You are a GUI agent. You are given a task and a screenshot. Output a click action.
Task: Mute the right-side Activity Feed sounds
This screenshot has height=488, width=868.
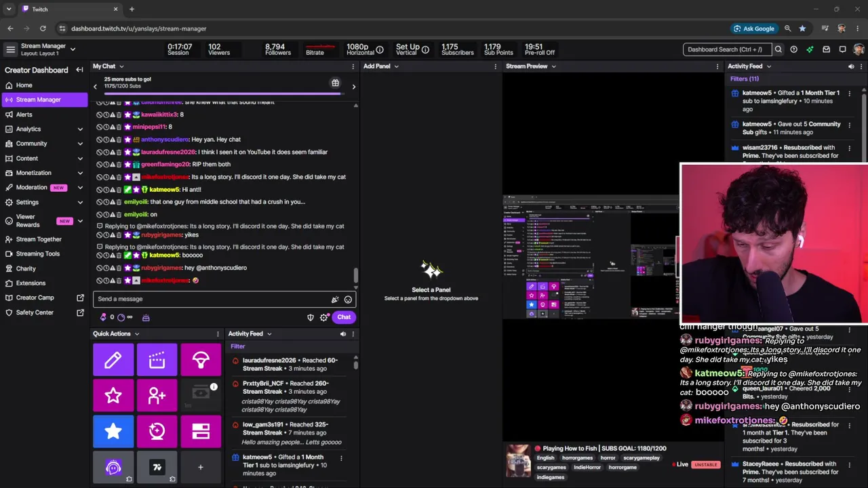point(851,66)
